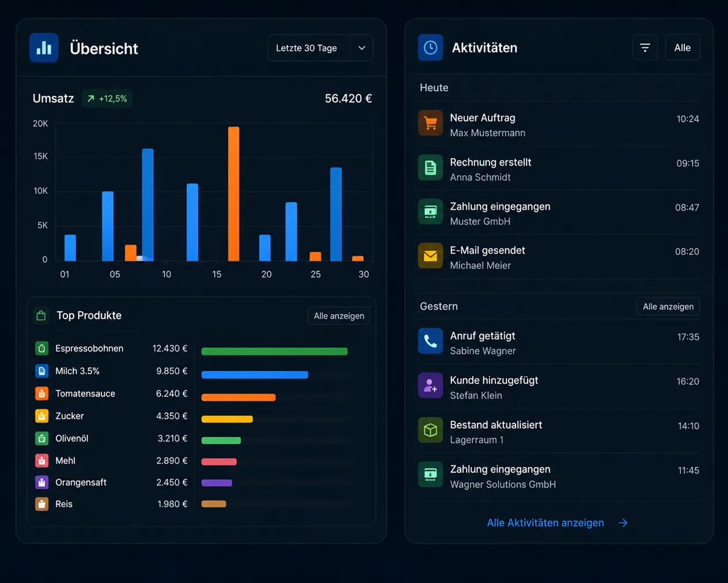Click the Aktivitäten clock icon

click(431, 47)
